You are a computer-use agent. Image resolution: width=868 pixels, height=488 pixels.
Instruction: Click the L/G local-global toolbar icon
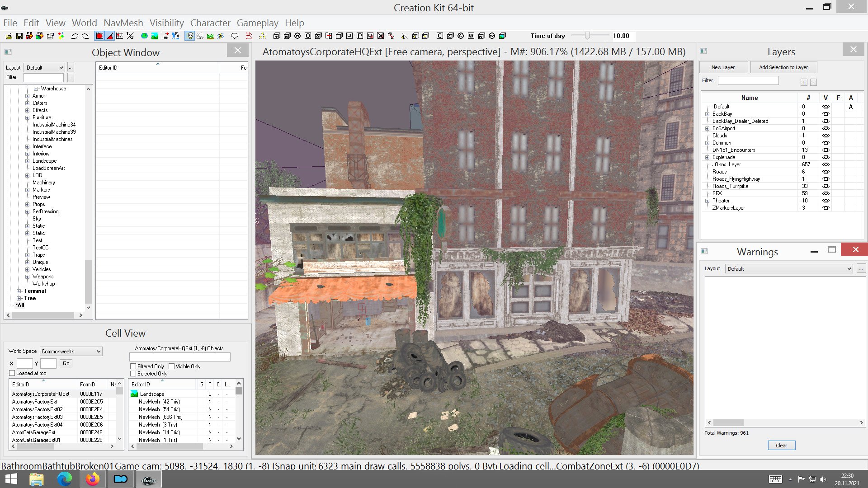click(130, 36)
